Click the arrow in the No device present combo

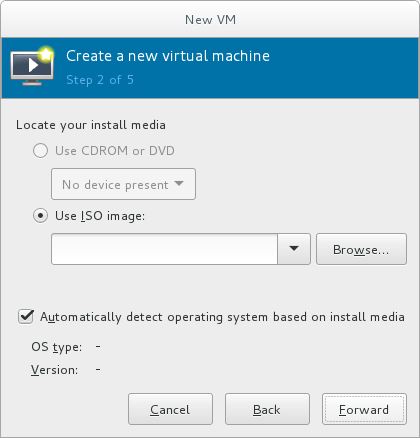179,184
